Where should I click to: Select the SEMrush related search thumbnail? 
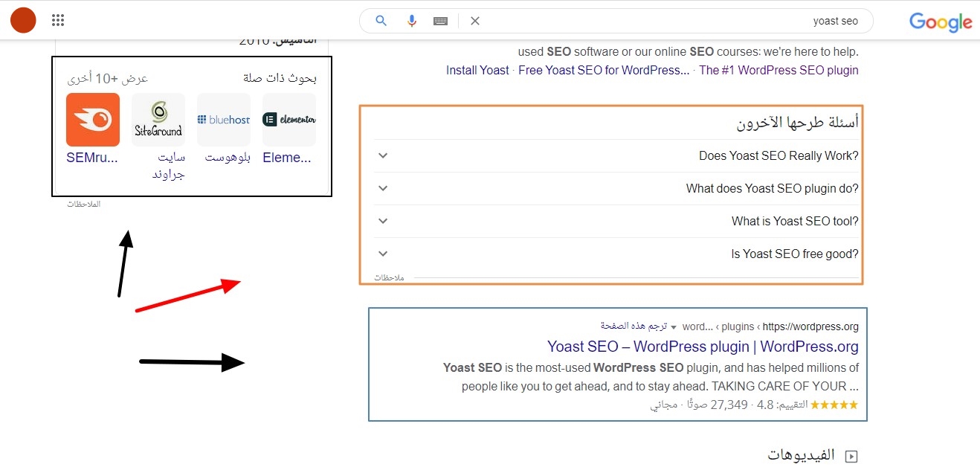[x=93, y=120]
